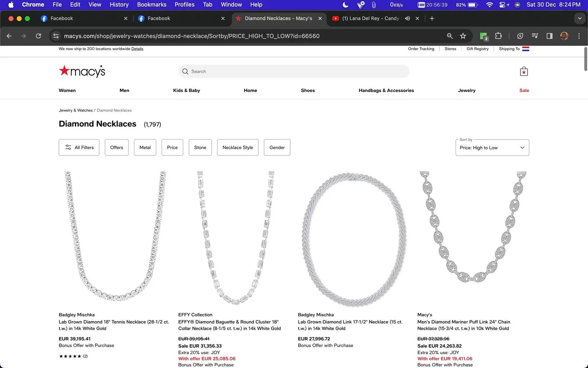This screenshot has height=368, width=588.
Task: Click the battery status icon
Action: (473, 5)
